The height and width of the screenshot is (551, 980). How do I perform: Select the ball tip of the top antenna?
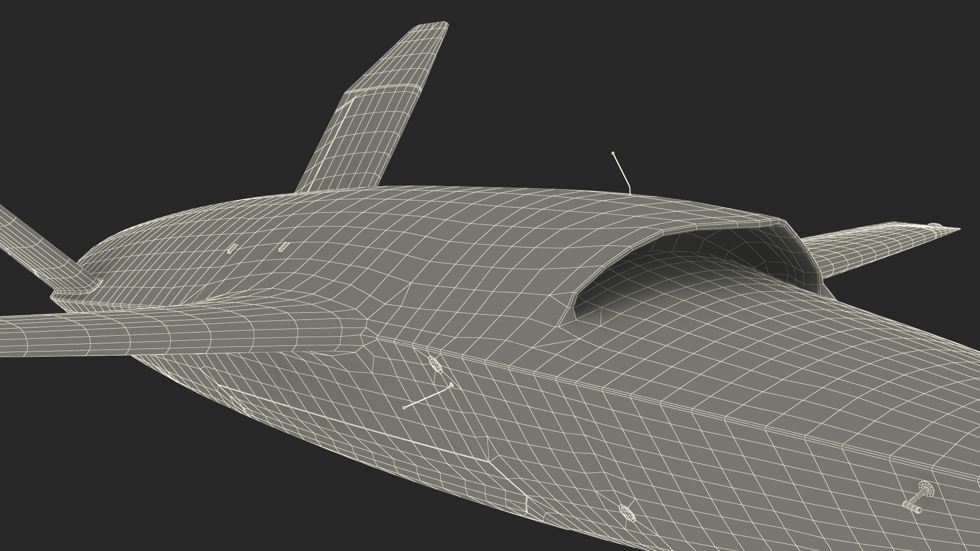coord(613,153)
